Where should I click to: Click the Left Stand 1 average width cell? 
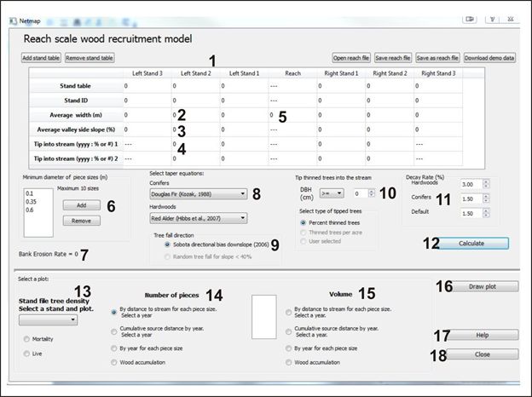[x=243, y=114]
